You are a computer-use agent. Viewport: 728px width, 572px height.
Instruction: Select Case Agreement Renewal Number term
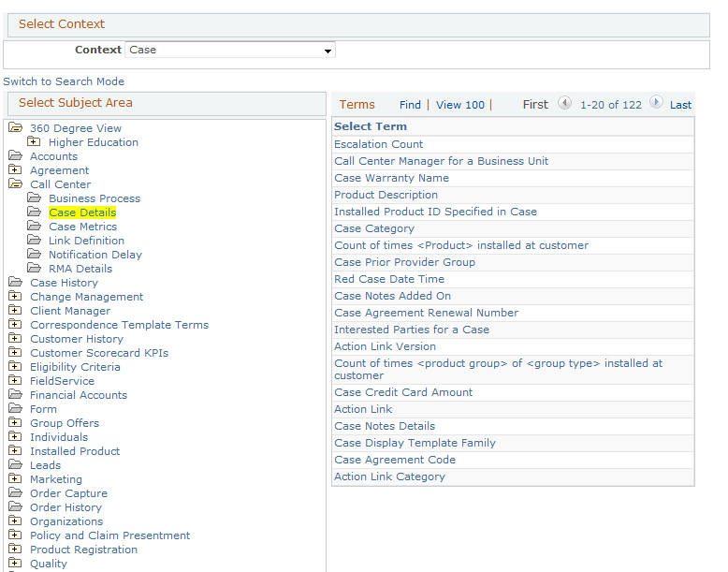click(x=426, y=313)
